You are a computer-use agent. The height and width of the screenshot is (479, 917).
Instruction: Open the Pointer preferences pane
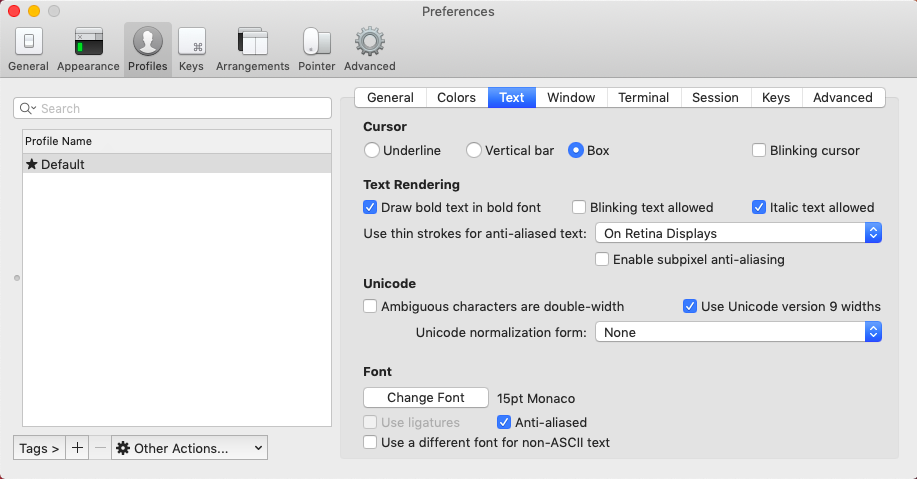(316, 49)
